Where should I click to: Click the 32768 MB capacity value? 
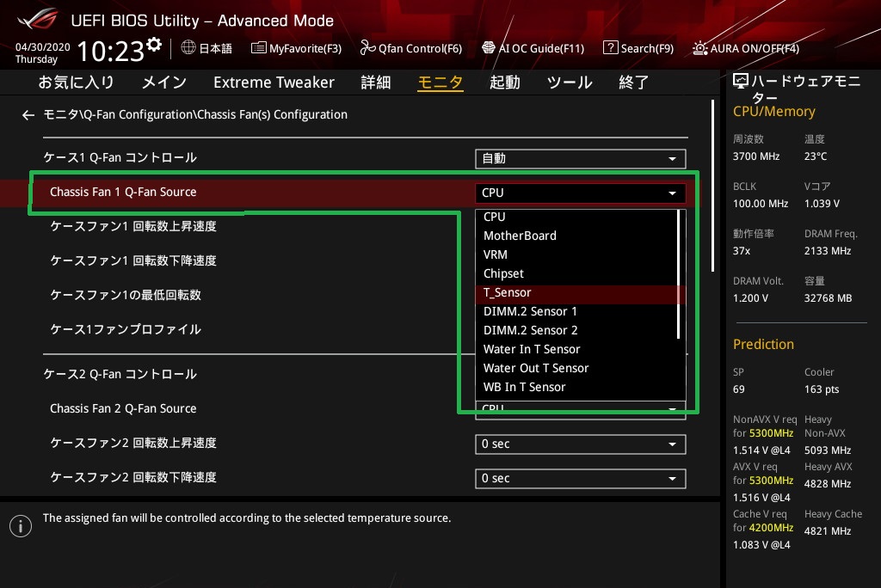(x=828, y=298)
